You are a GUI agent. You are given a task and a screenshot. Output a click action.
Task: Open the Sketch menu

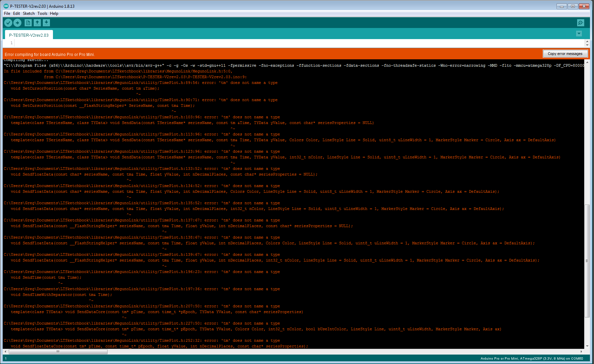tap(29, 13)
